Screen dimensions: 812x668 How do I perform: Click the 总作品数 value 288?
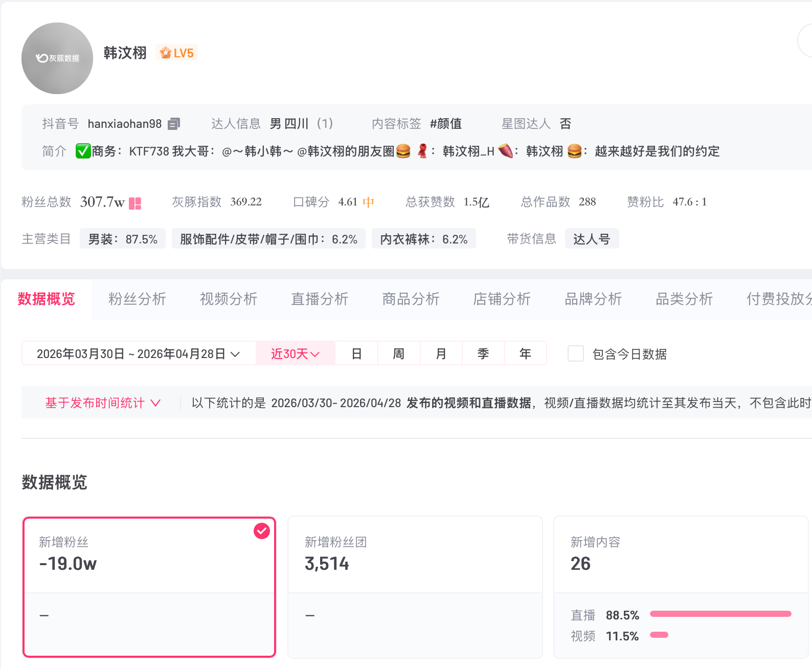(588, 202)
